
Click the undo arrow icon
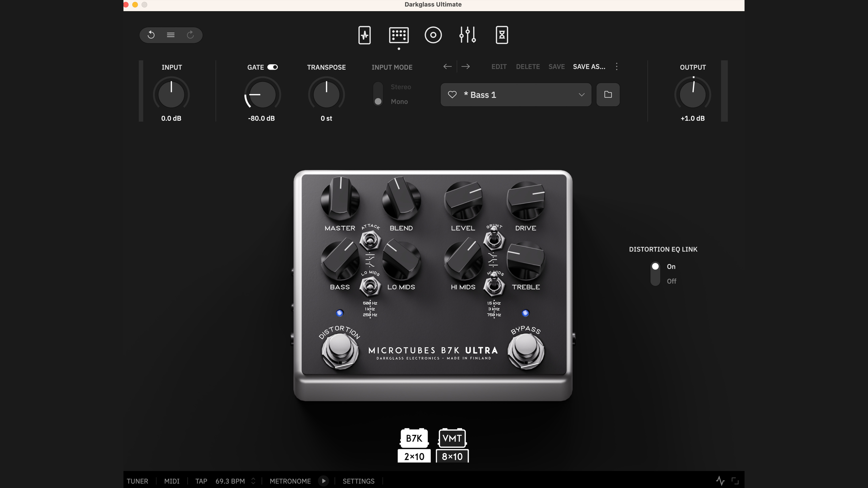tap(151, 35)
